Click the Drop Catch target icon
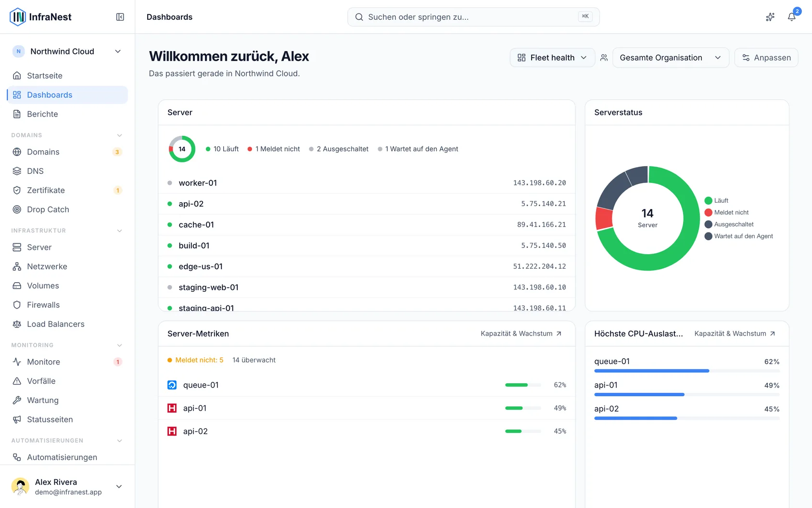812x508 pixels. point(17,209)
